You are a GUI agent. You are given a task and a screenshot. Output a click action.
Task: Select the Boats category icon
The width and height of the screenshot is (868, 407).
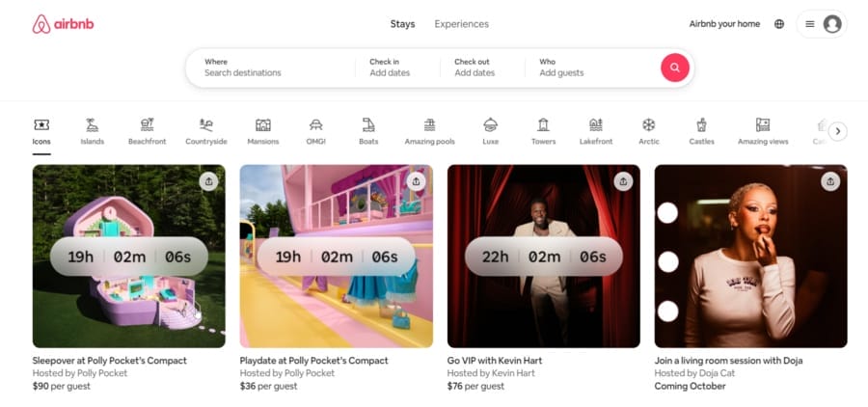(368, 124)
